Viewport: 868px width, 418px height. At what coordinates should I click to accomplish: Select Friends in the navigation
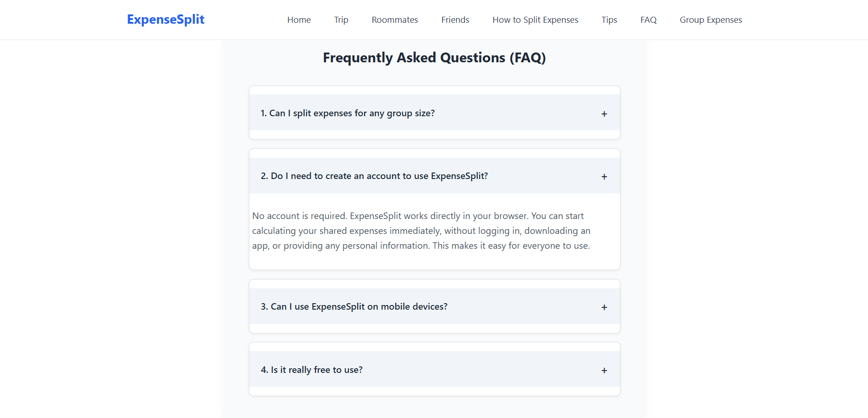[x=455, y=20]
